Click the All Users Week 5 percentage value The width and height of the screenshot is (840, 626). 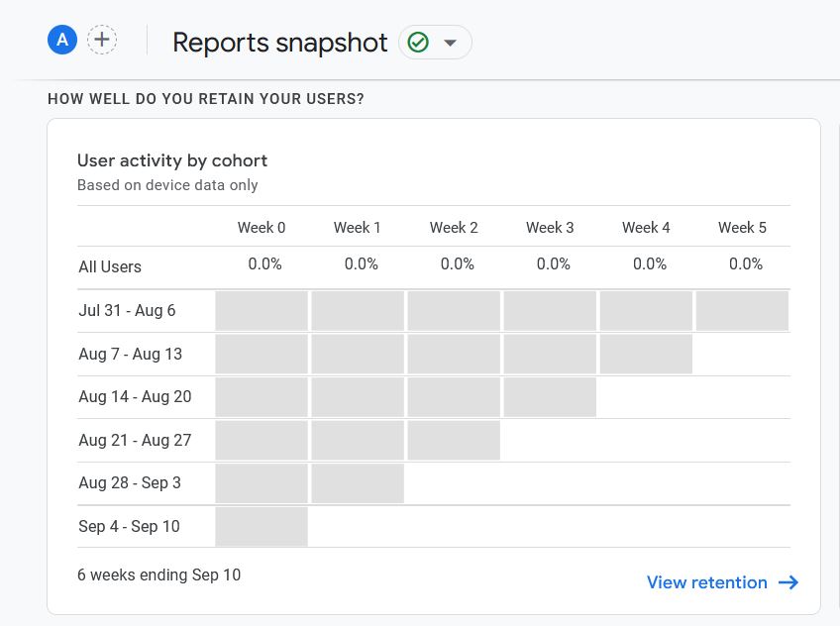(x=746, y=264)
